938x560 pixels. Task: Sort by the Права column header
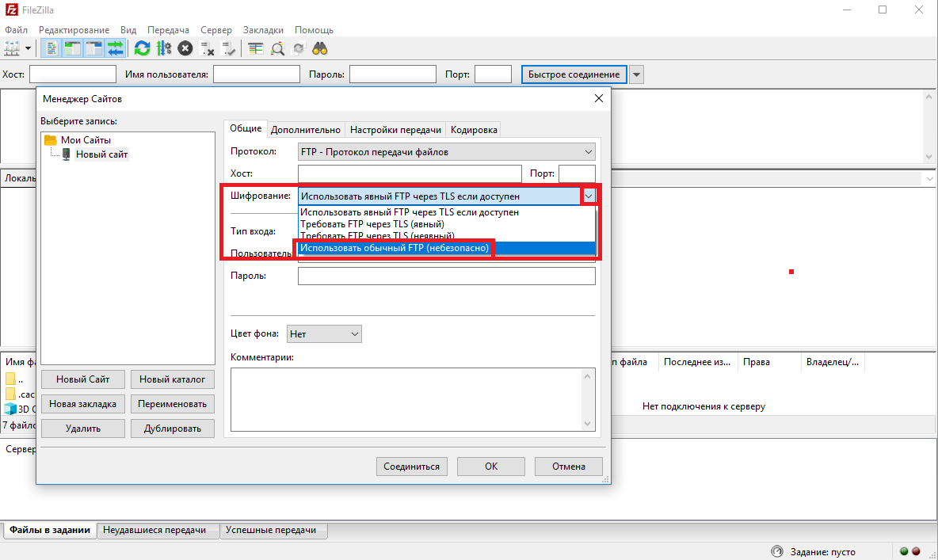768,362
